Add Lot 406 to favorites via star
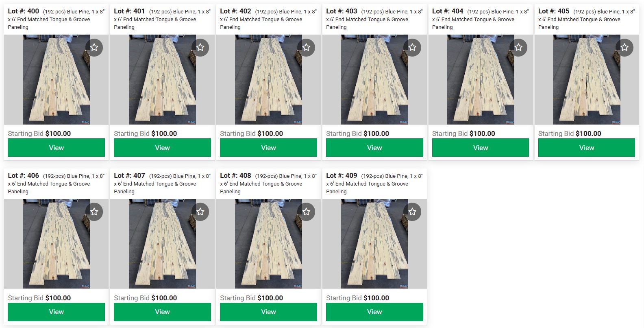 [x=94, y=212]
